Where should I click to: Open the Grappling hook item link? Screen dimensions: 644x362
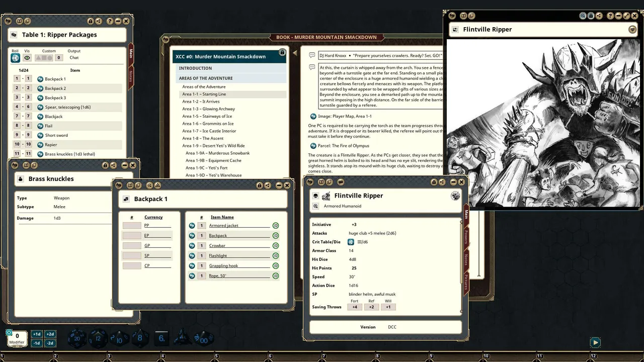coord(192,266)
